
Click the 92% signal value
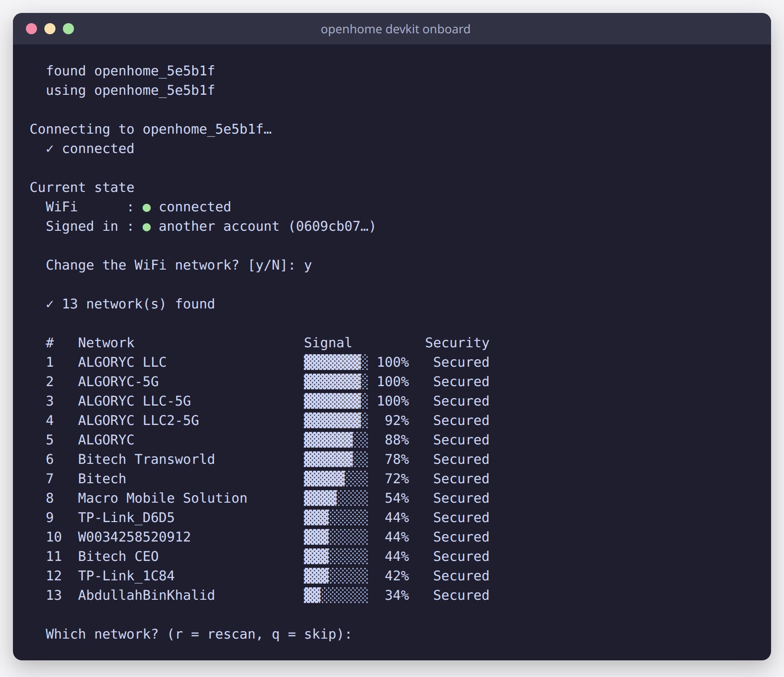(x=397, y=420)
